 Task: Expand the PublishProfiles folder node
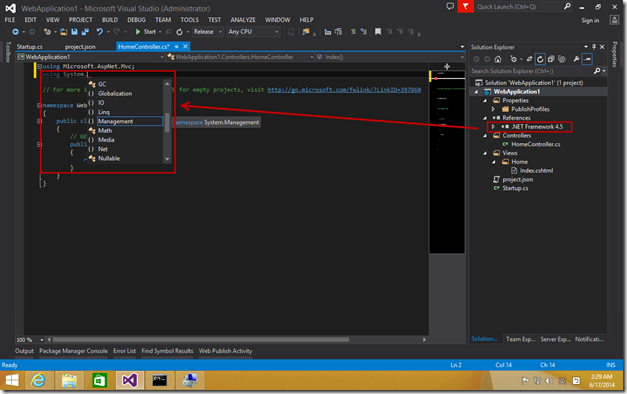(x=493, y=109)
